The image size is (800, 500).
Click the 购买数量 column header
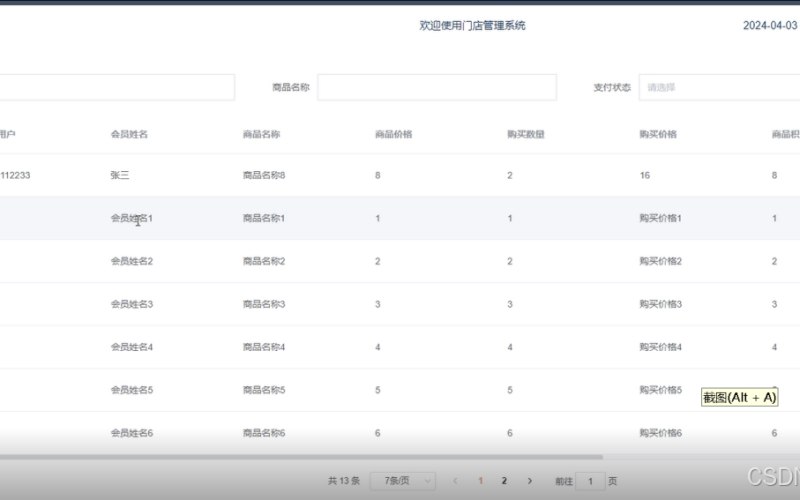pyautogui.click(x=526, y=134)
